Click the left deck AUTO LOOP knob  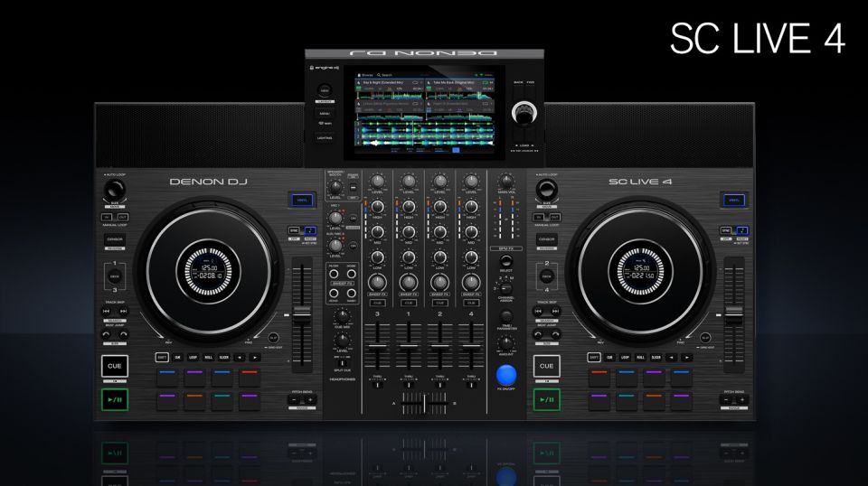coord(115,189)
